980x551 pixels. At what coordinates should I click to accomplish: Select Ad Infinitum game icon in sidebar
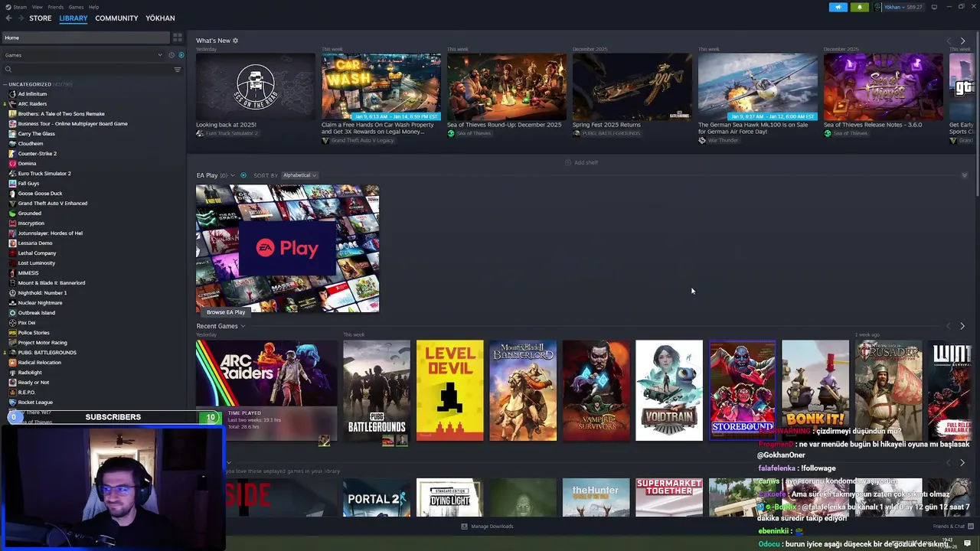[x=12, y=94]
